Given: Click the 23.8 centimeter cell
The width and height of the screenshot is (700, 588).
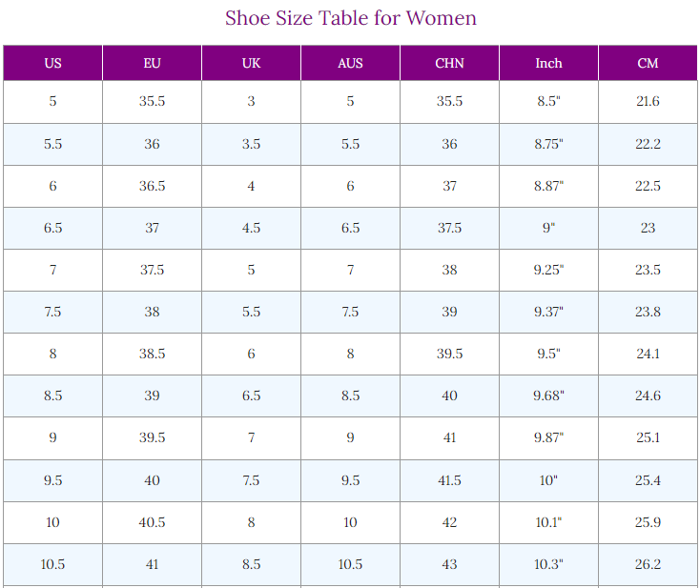Looking at the screenshot, I should coord(648,312).
